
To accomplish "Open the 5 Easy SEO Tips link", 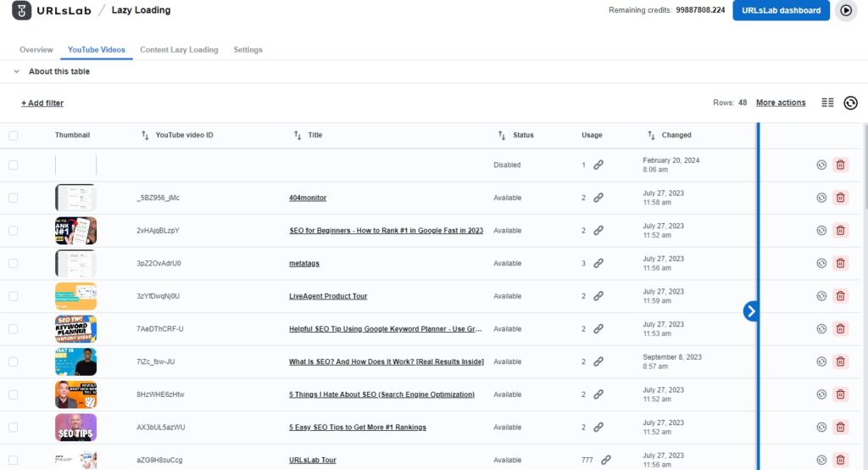I will point(358,428).
